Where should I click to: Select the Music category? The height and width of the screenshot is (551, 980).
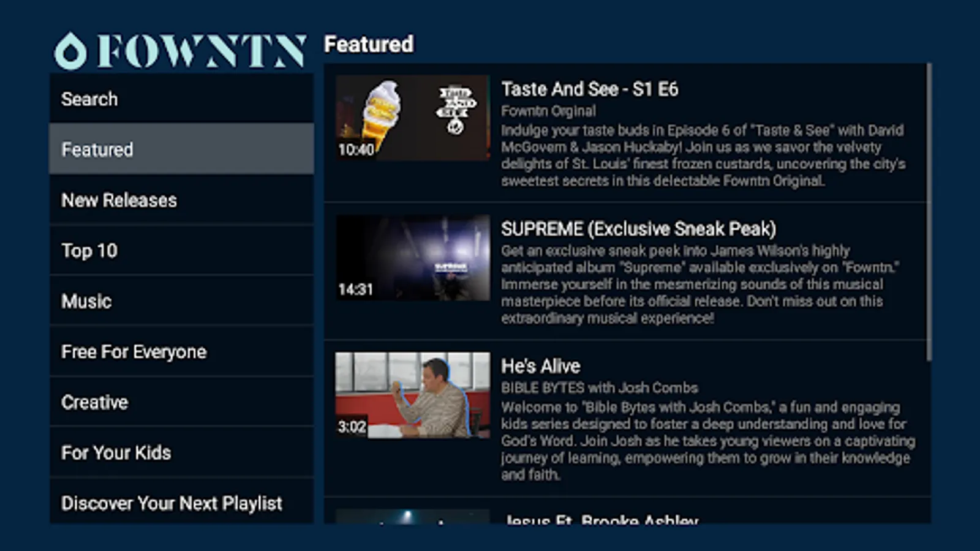coord(181,301)
